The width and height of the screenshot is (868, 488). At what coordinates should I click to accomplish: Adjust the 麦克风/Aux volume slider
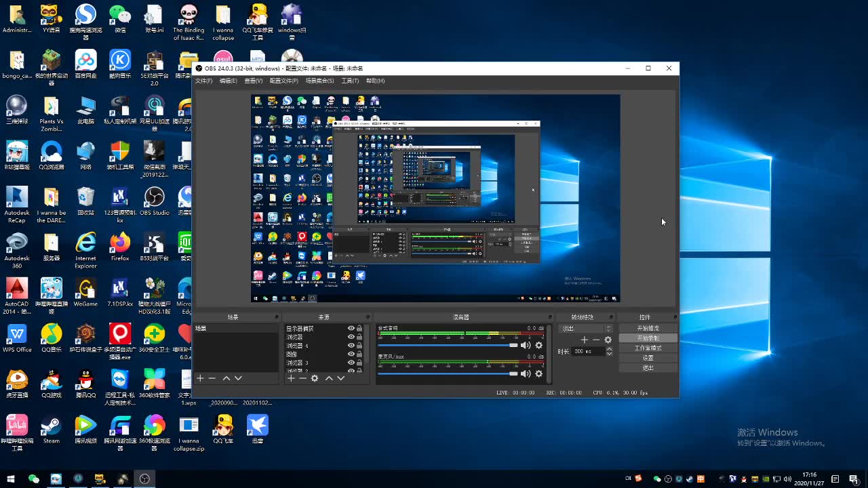(448, 373)
